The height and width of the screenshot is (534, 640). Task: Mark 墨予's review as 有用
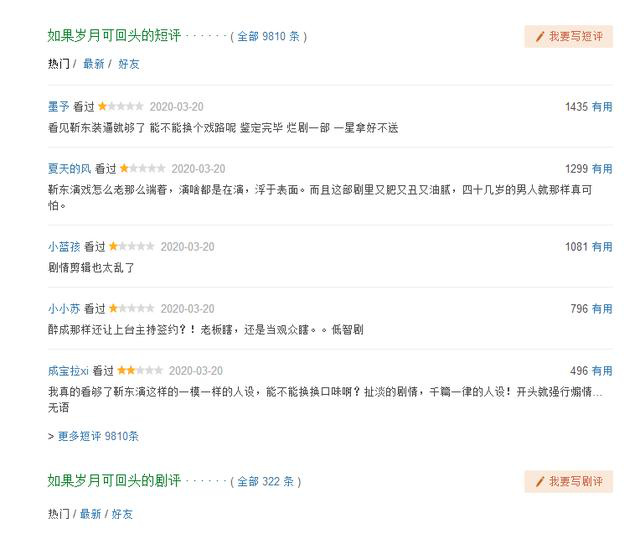[602, 107]
